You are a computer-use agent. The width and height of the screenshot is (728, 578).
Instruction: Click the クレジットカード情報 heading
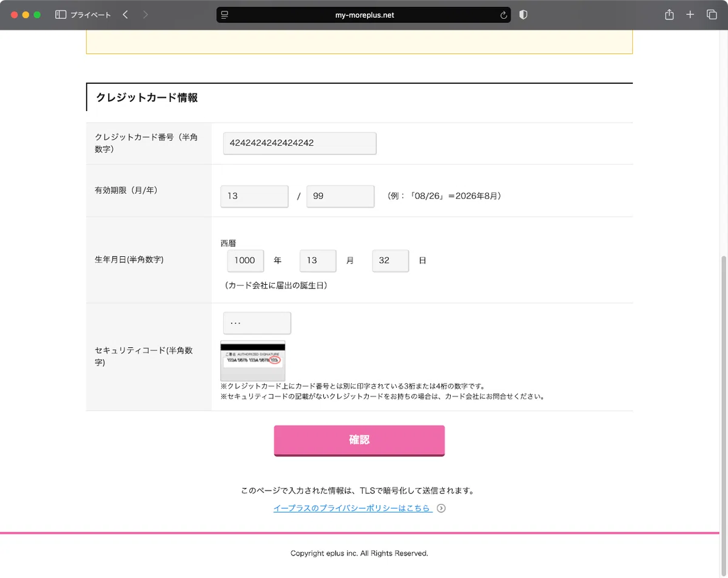pos(147,98)
